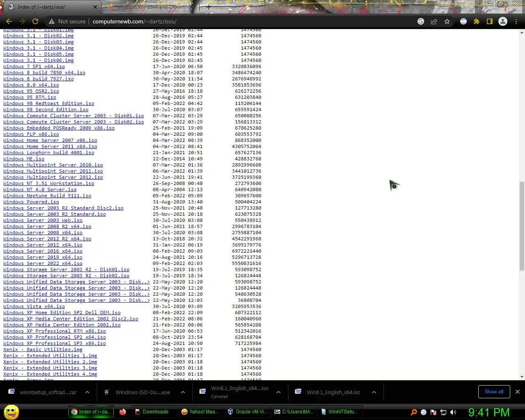Open the flag tray icon
The image size is (525, 420).
coord(434,412)
